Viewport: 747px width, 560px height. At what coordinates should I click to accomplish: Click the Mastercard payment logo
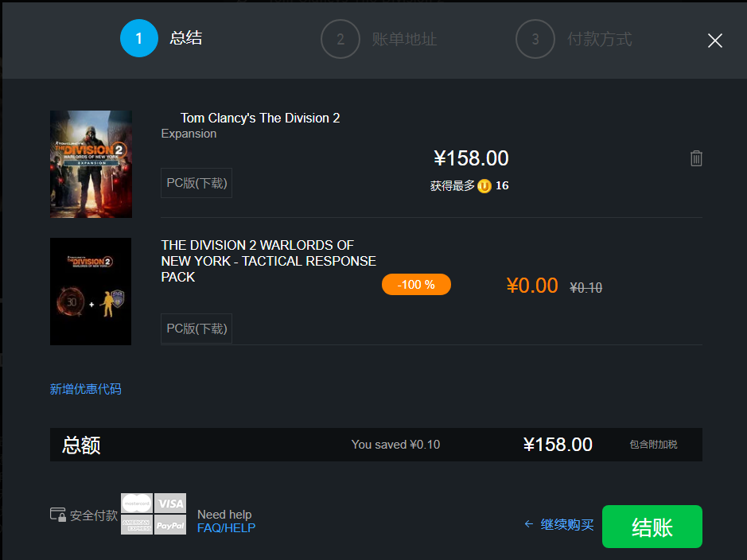[137, 504]
